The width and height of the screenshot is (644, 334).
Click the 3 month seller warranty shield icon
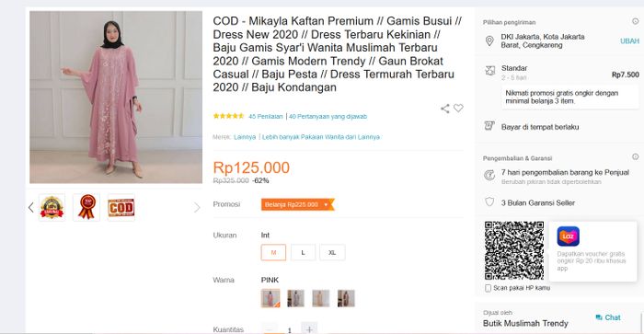click(x=489, y=202)
